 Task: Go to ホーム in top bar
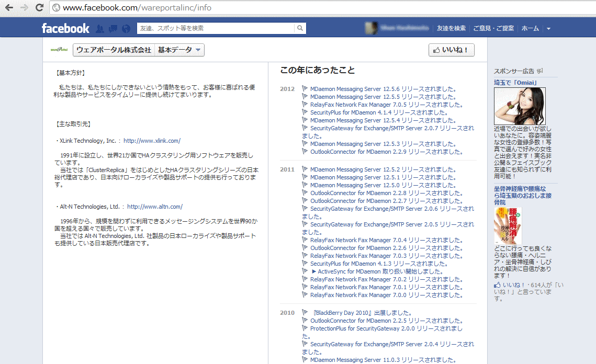click(530, 28)
